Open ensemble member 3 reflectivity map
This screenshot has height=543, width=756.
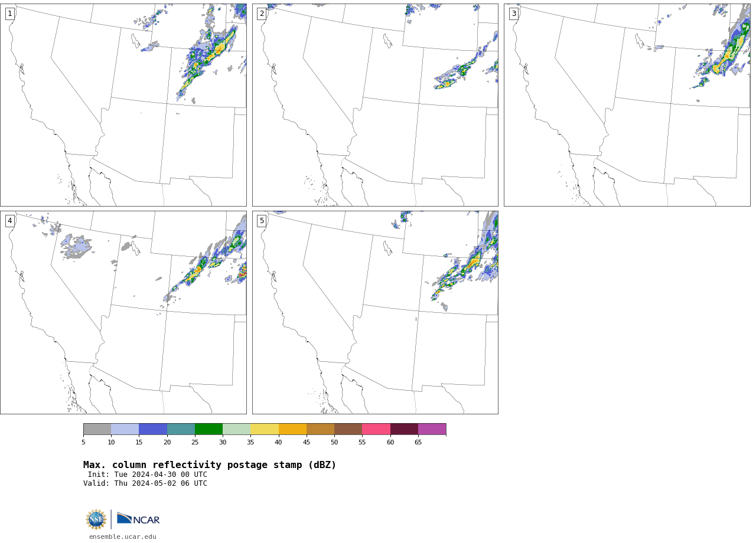(x=627, y=105)
